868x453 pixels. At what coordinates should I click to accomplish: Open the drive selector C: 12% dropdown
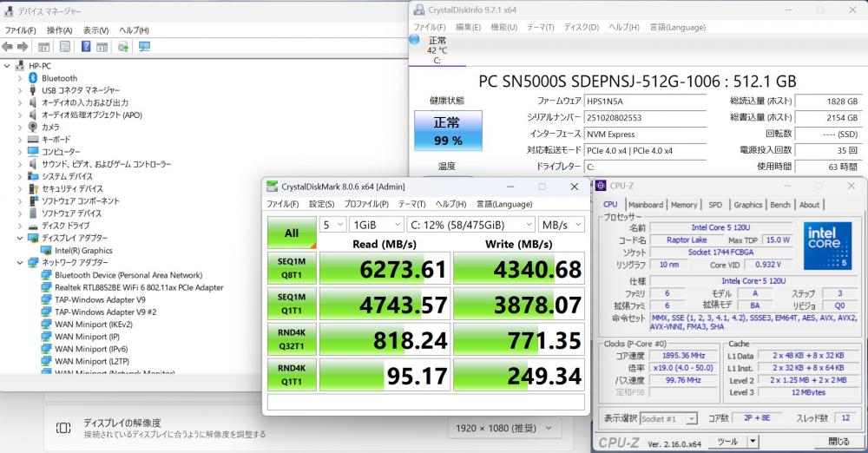[x=471, y=224]
